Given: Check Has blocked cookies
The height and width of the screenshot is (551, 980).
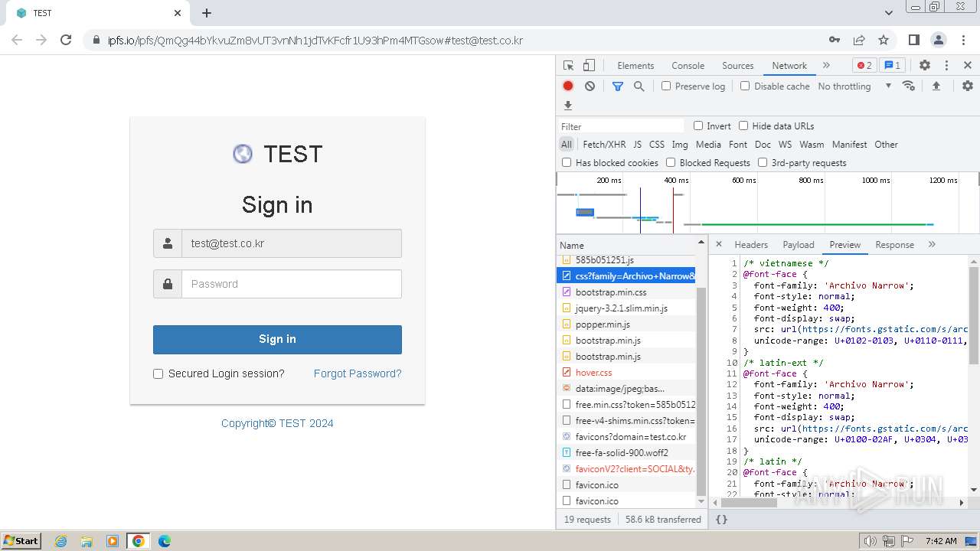Looking at the screenshot, I should click(x=567, y=163).
